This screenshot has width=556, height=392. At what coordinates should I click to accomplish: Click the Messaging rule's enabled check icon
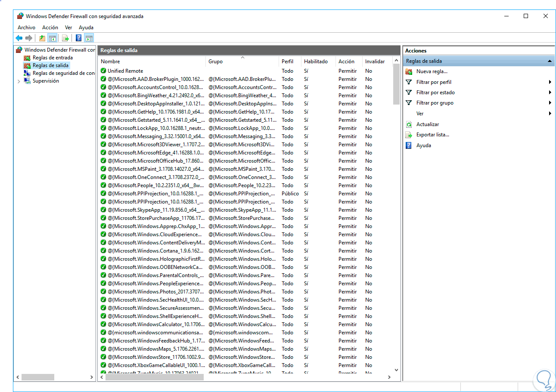103,136
